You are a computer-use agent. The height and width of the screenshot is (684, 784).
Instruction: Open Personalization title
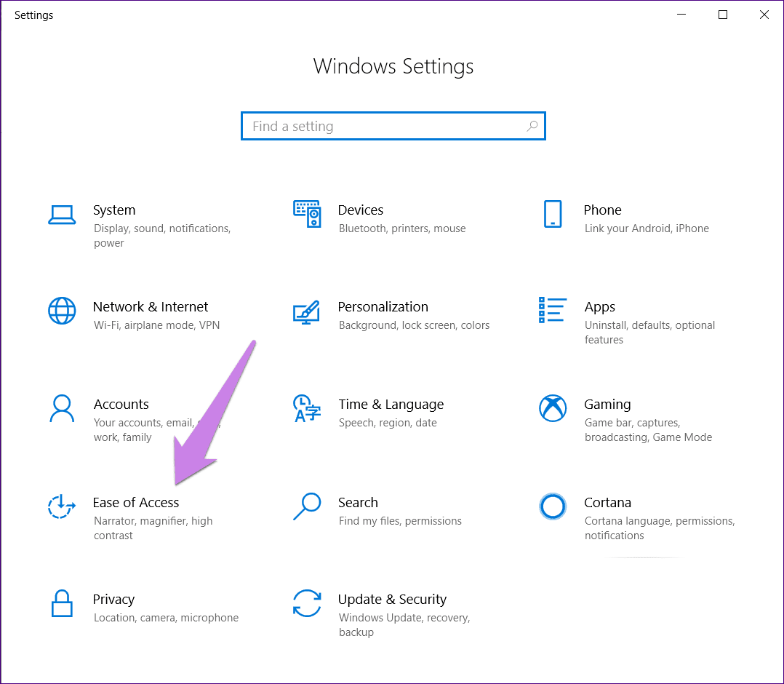pyautogui.click(x=383, y=306)
